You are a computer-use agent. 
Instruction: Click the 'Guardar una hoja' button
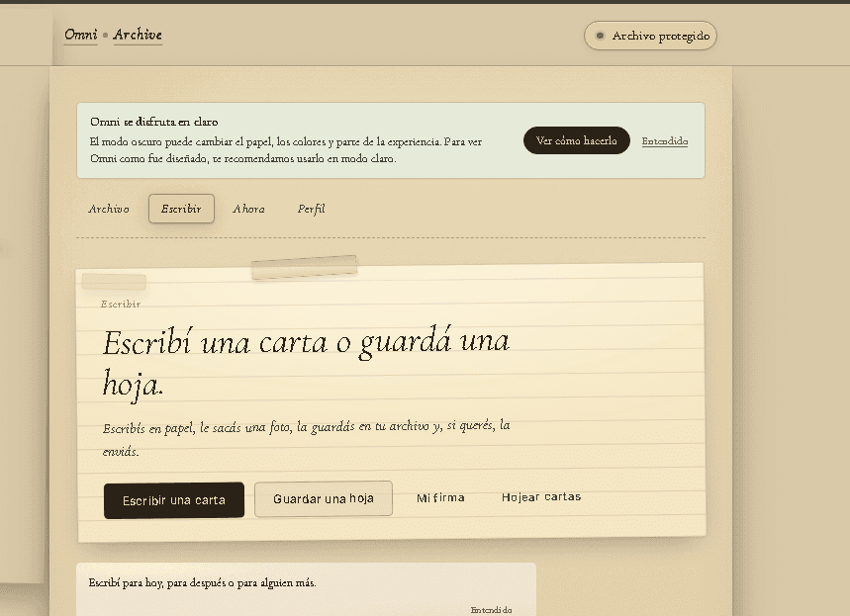pyautogui.click(x=324, y=498)
